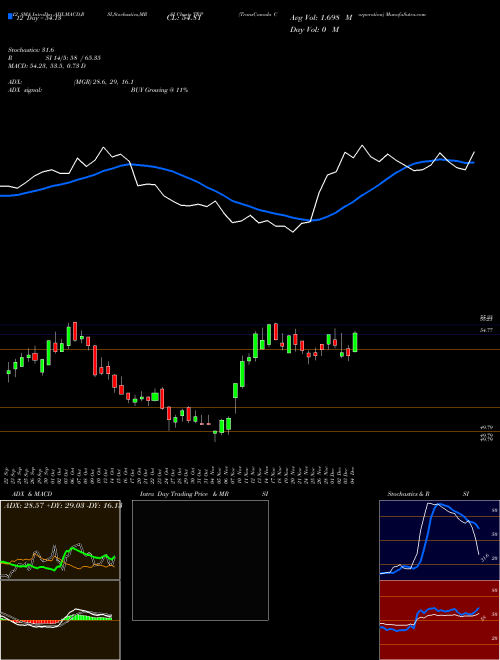Click the 'Intra Day Trading Price & MR' heading
500x660 pixels.
click(x=184, y=494)
